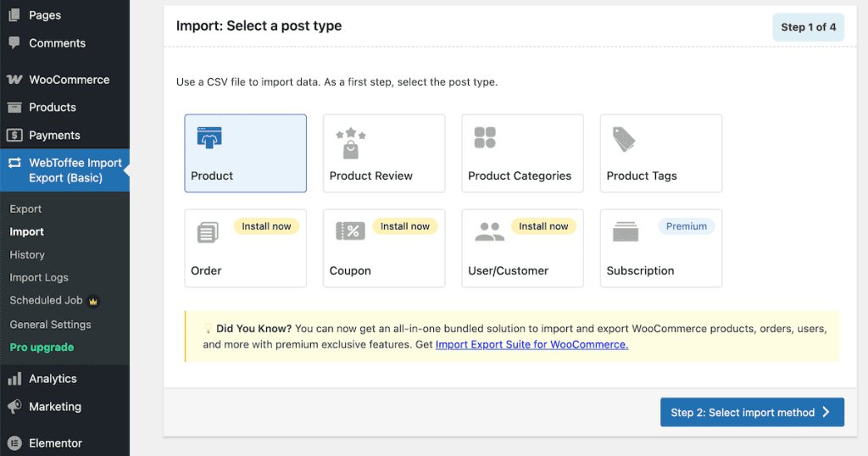Screen dimensions: 868x456
Task: Click the Payments dollar icon
Action: pos(14,135)
